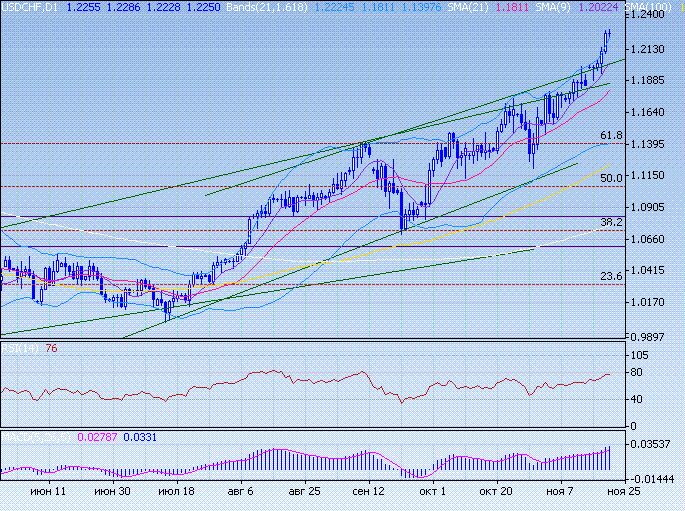Select the авг 6 date marker
685x511 pixels.
click(x=241, y=493)
